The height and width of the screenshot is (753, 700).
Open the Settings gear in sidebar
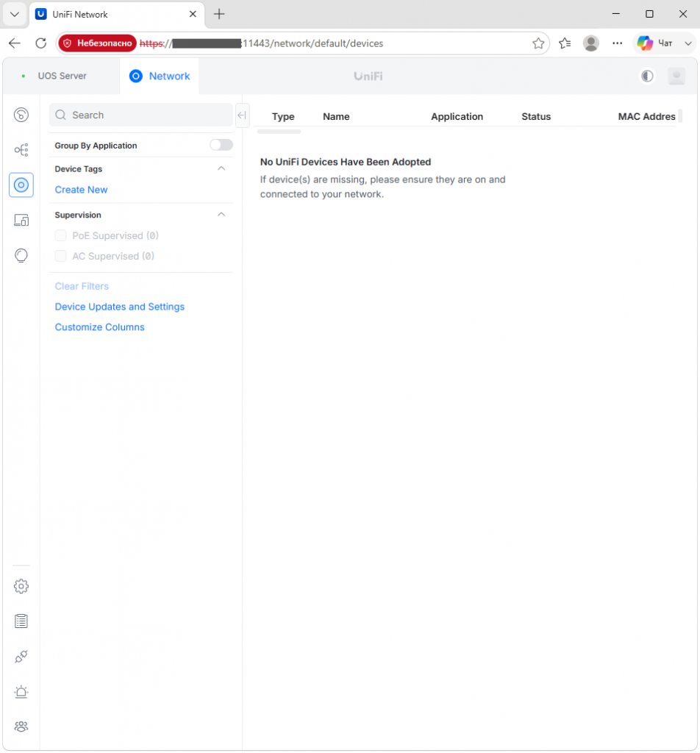click(21, 586)
